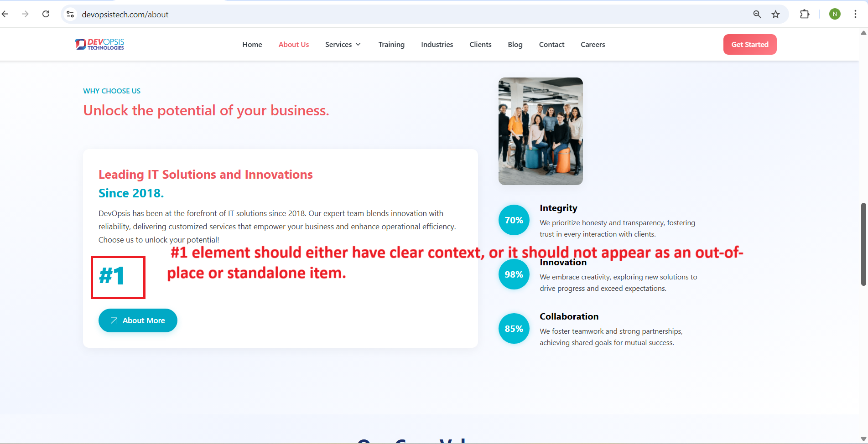Click the zoom magnifier icon in address bar
Screen dimensions: 868x444
757,14
